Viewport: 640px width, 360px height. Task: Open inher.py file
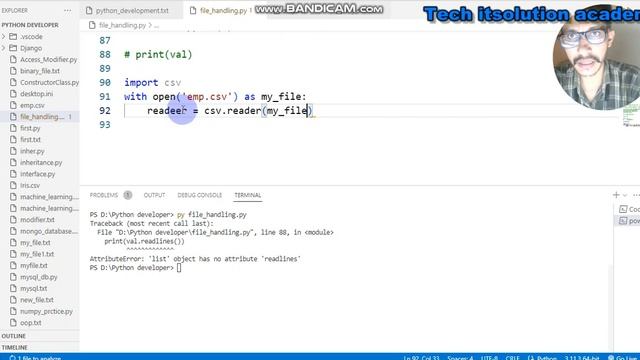[x=32, y=151]
